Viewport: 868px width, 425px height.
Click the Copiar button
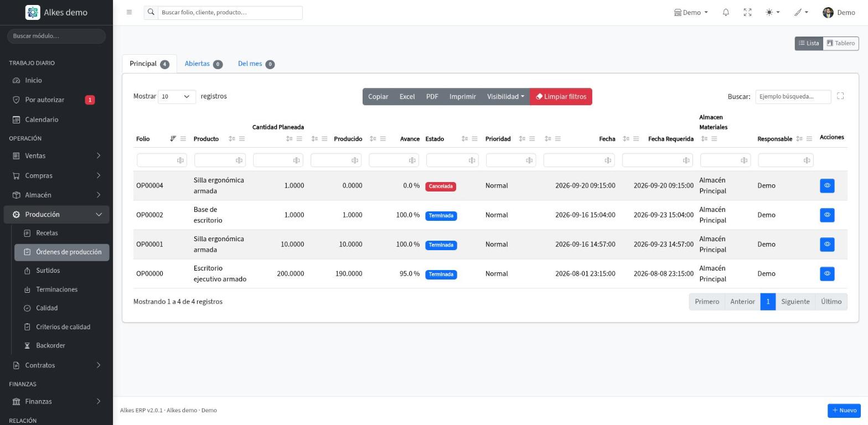378,97
